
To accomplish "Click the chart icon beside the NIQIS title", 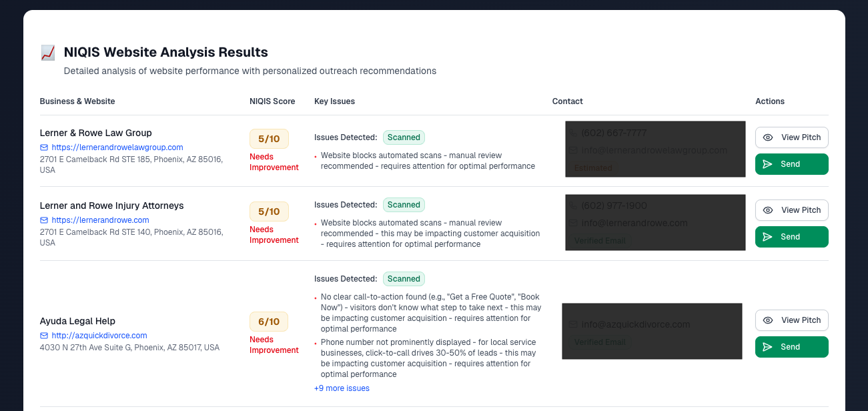I will 47,53.
